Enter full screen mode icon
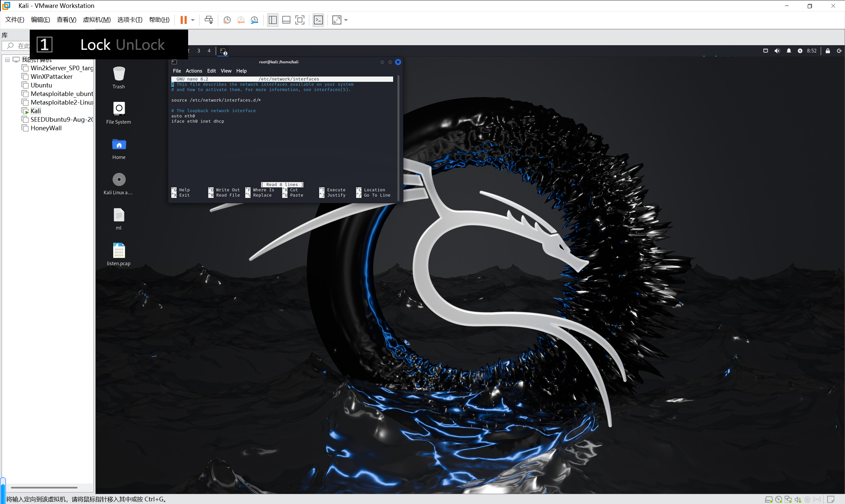The width and height of the screenshot is (845, 504). [300, 20]
